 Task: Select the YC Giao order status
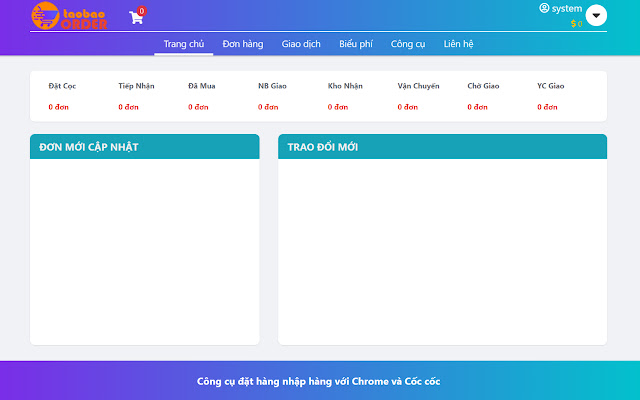[x=551, y=86]
